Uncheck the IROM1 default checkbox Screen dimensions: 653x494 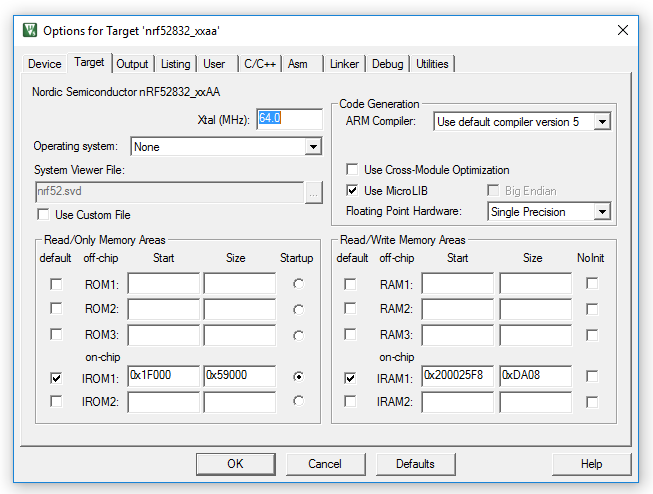pos(56,378)
